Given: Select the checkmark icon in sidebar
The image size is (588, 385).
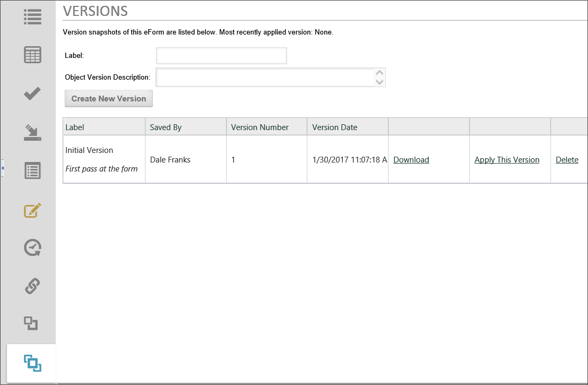Looking at the screenshot, I should pos(32,93).
